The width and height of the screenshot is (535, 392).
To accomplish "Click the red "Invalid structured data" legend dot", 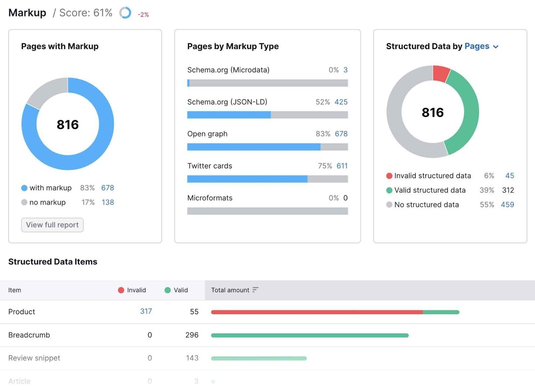I will [x=389, y=175].
